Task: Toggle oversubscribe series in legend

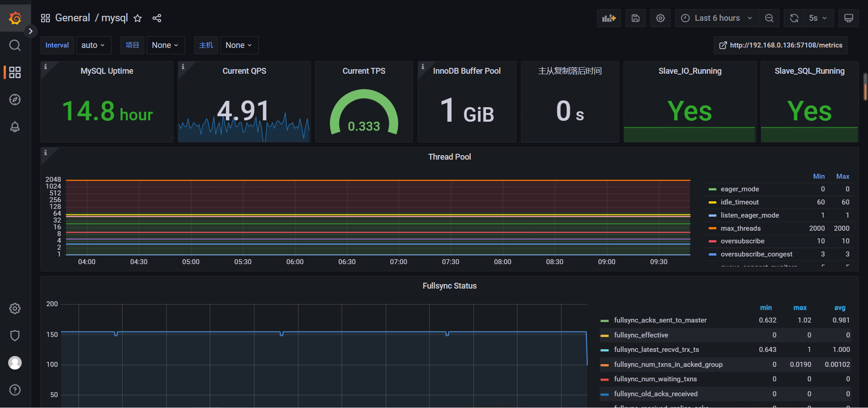Action: click(x=742, y=241)
